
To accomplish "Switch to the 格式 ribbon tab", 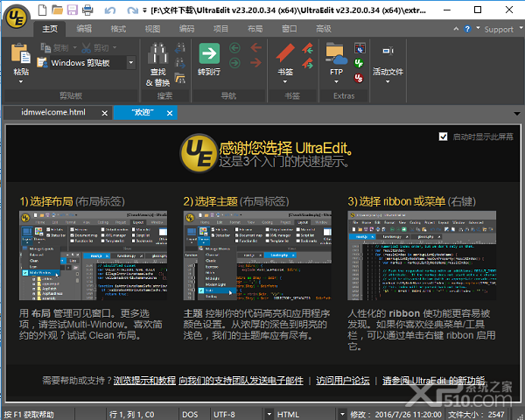I will click(118, 29).
